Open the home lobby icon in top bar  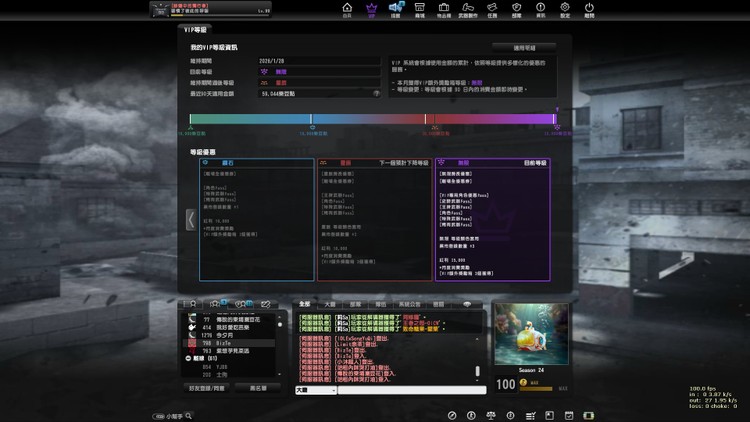pyautogui.click(x=347, y=10)
